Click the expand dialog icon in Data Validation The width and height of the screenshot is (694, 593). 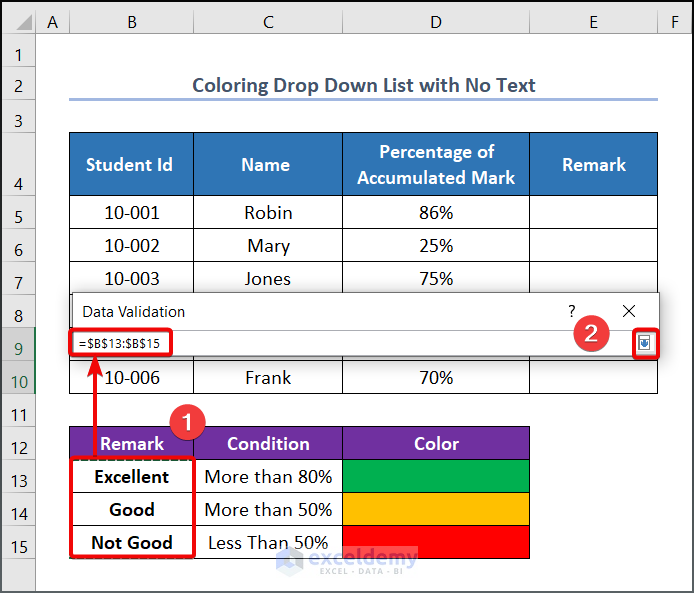point(645,343)
